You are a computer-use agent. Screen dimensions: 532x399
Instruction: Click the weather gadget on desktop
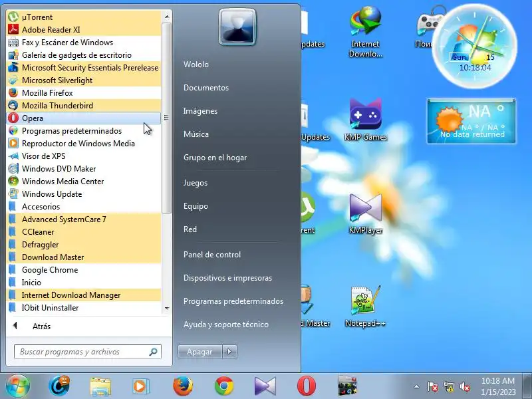click(471, 121)
